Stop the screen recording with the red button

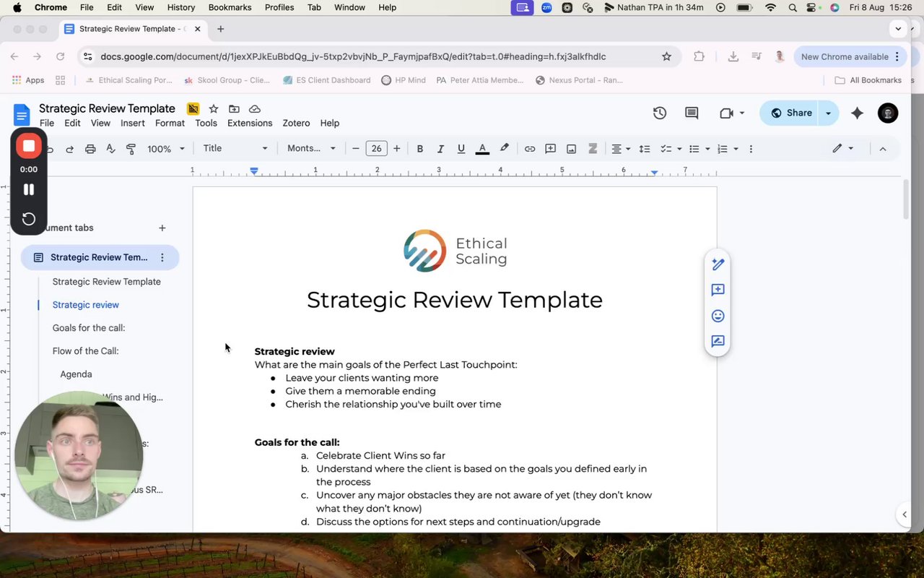[x=29, y=146]
